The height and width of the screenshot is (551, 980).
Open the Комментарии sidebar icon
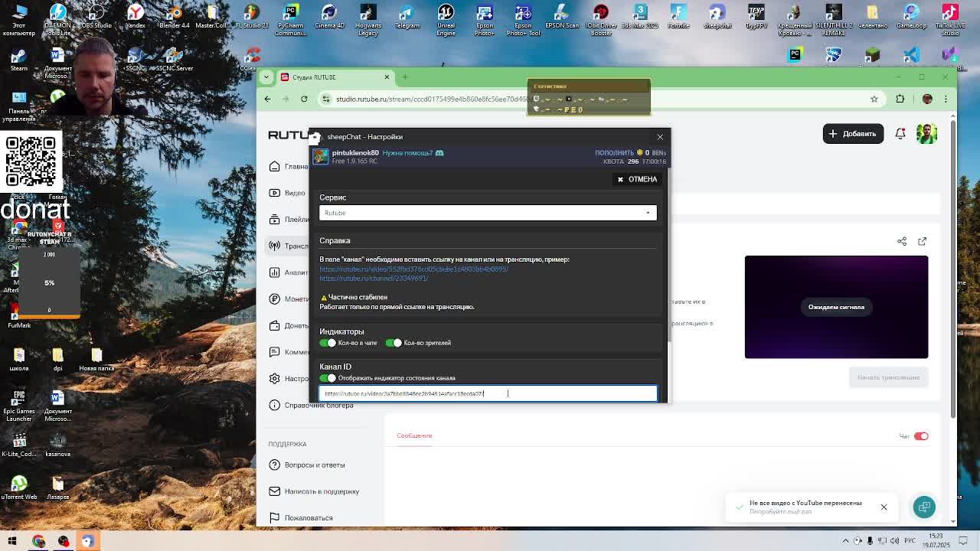click(274, 352)
